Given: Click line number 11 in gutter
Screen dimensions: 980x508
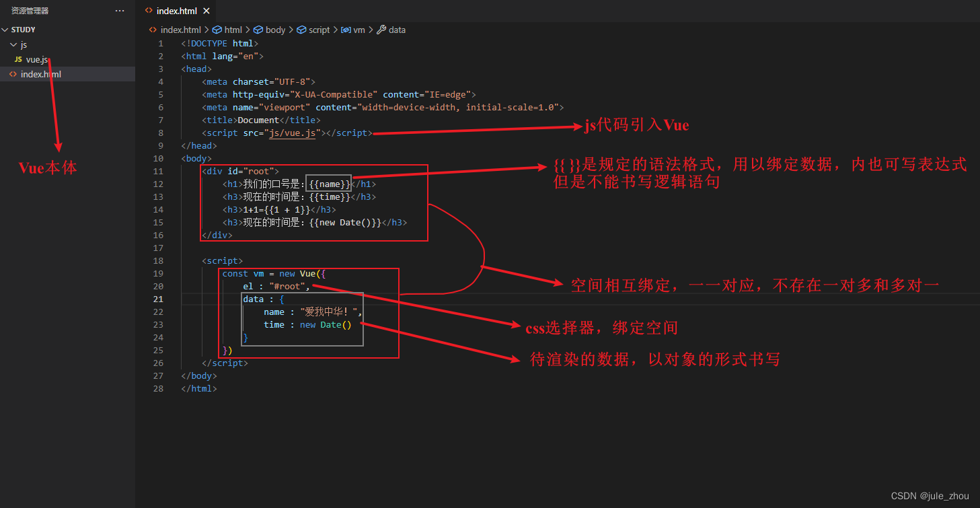Looking at the screenshot, I should click(158, 172).
